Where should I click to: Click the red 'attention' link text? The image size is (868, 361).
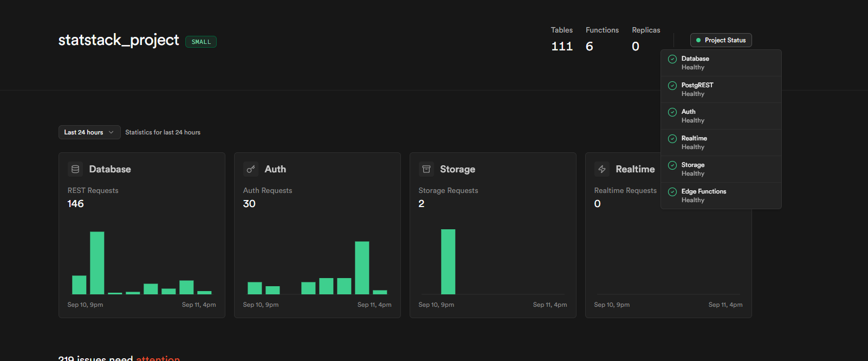tap(158, 358)
